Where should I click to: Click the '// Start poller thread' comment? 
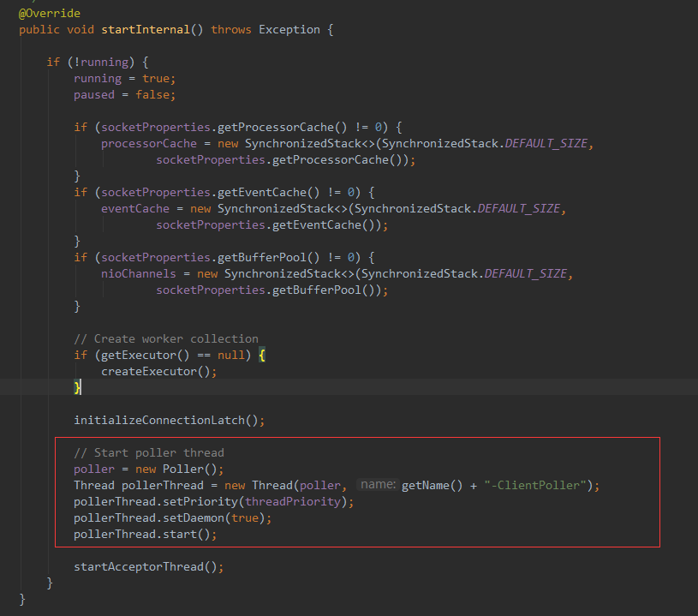coord(149,453)
